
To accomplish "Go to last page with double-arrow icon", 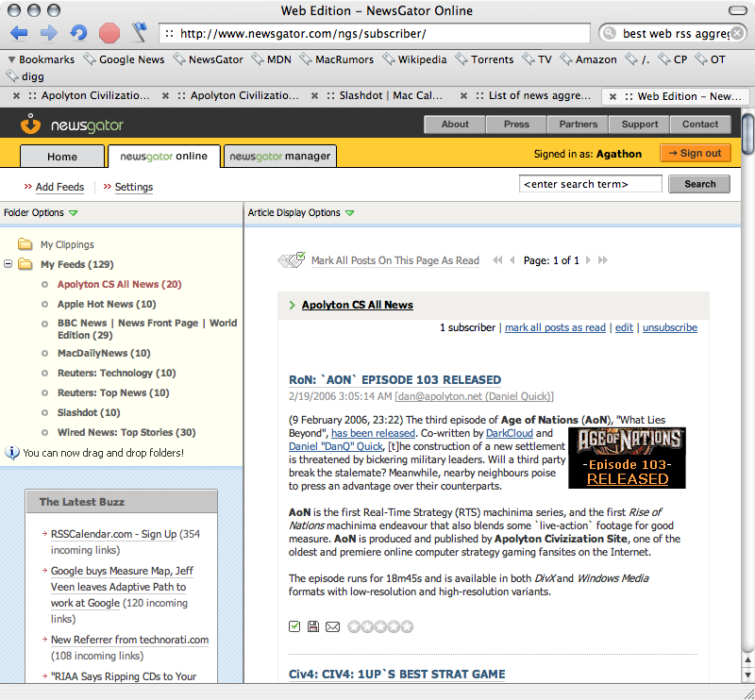I will (603, 260).
